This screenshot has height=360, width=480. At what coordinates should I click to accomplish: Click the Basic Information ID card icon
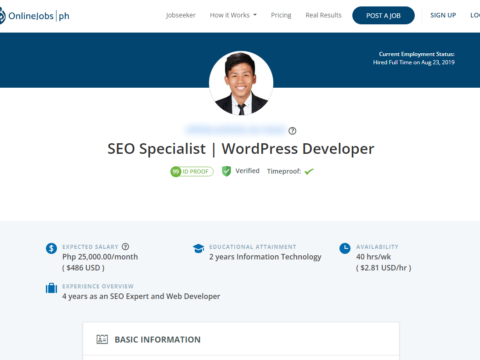pos(102,339)
